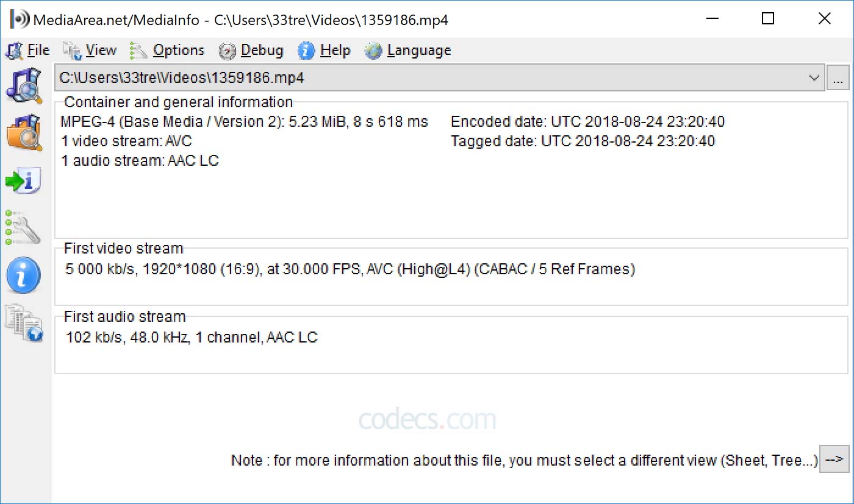Click the browse "..." button next to path

[x=838, y=79]
